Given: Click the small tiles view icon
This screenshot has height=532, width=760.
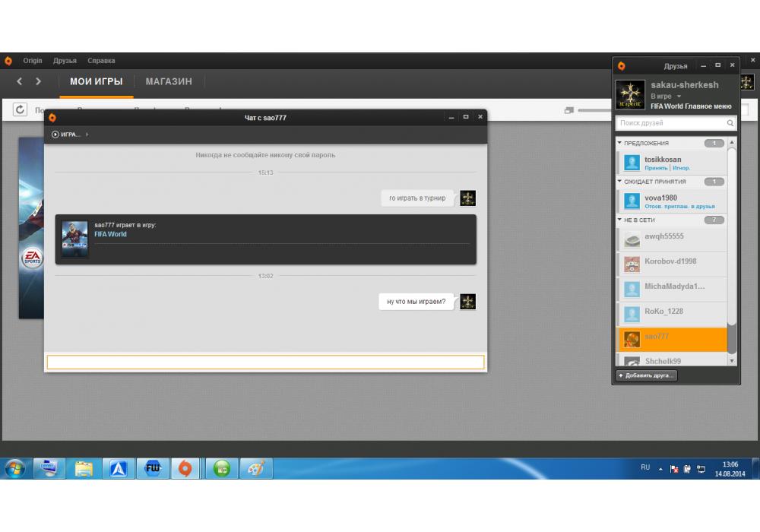Looking at the screenshot, I should [x=569, y=110].
